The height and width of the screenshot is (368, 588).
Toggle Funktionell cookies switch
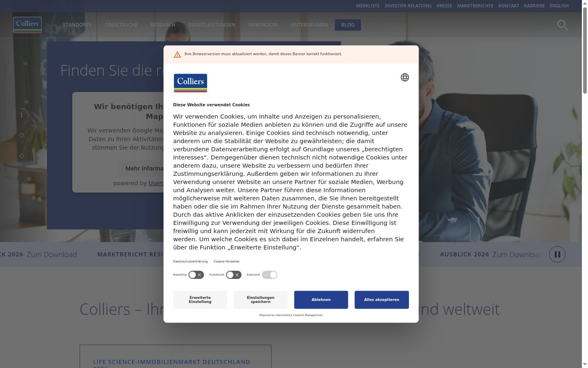[x=234, y=275]
